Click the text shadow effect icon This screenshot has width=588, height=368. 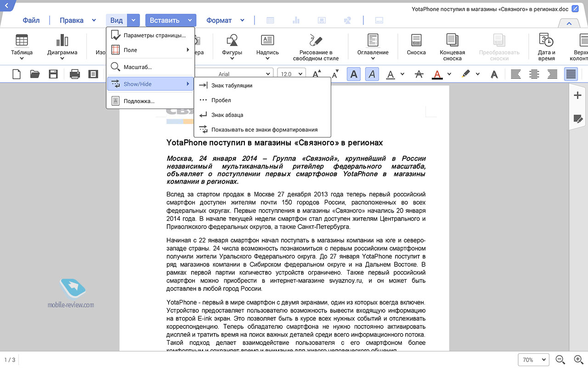click(494, 74)
